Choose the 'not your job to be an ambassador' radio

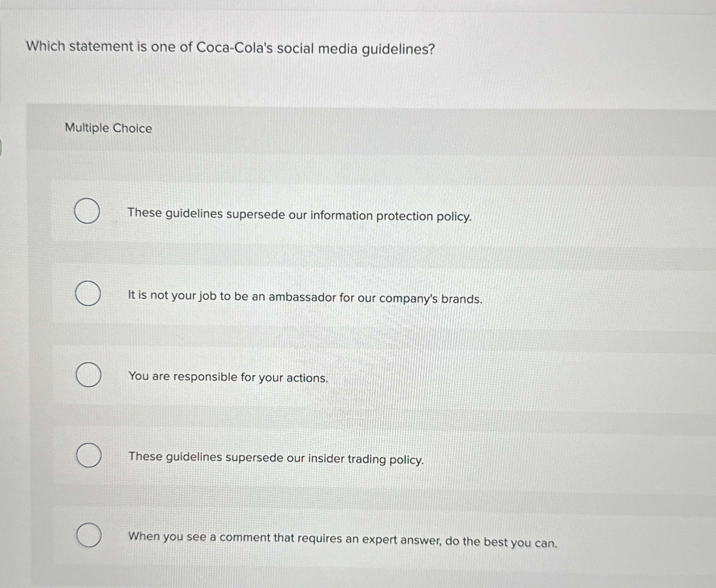tap(88, 293)
